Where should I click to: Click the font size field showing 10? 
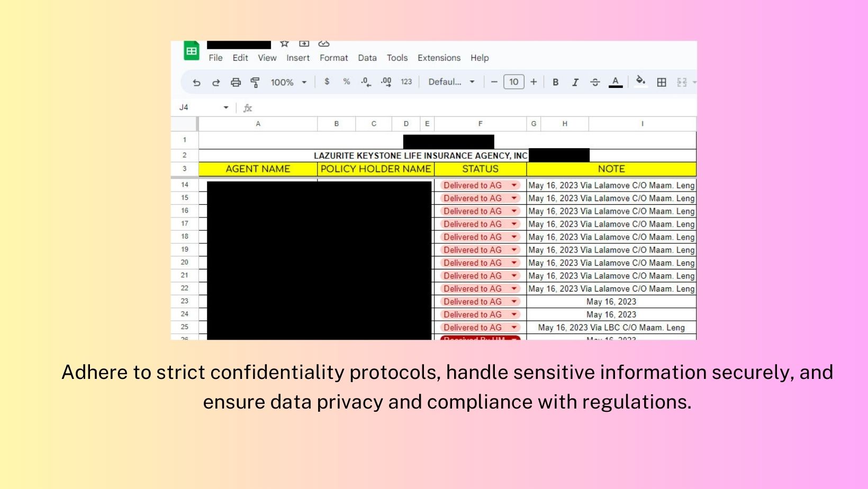[513, 82]
